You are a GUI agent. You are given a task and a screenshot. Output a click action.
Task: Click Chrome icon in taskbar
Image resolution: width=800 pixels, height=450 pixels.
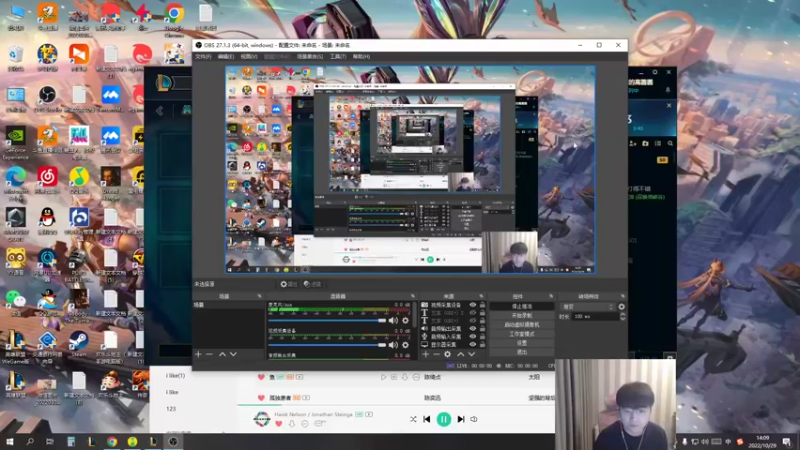(112, 442)
